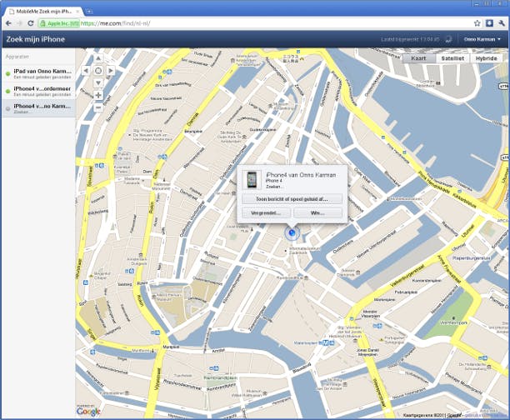Click the Google logo on the map
This screenshot has height=420, width=510.
[88, 411]
